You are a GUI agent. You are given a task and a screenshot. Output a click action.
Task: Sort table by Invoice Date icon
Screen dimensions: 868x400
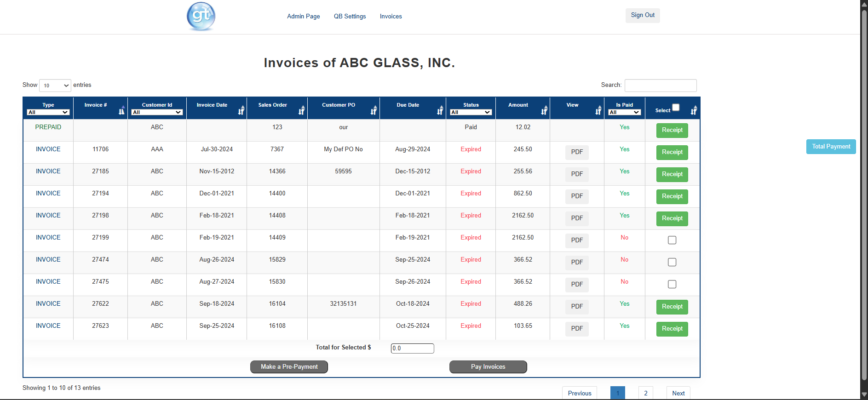(241, 110)
